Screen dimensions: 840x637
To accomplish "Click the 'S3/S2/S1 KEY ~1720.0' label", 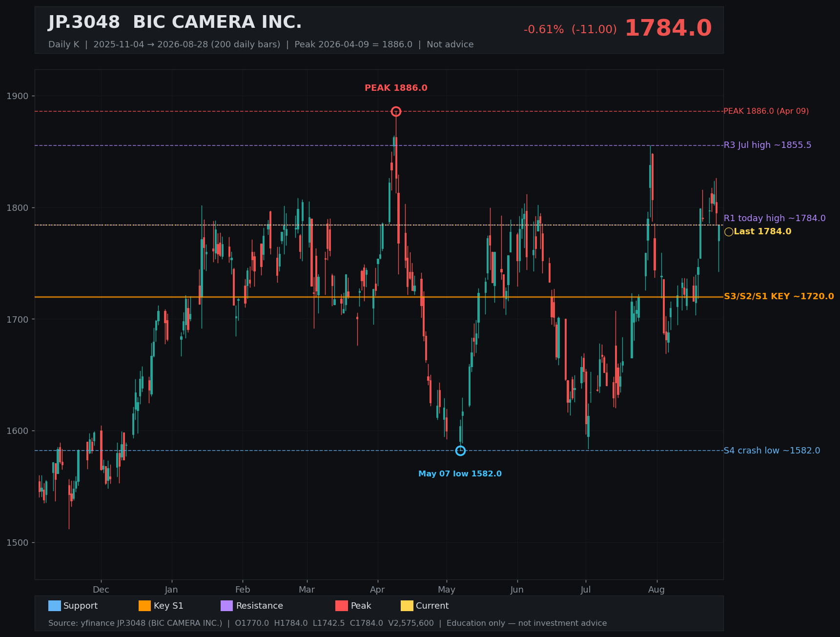I will pos(779,296).
